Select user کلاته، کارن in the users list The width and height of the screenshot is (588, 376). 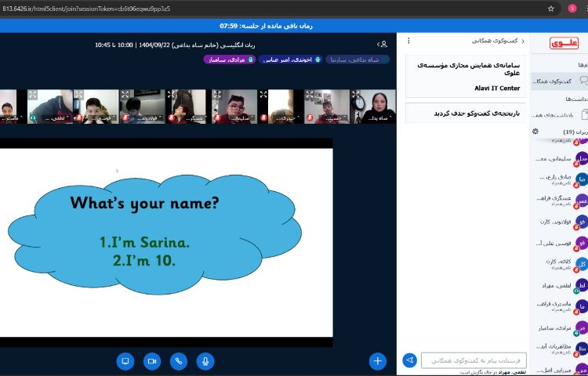[560, 264]
